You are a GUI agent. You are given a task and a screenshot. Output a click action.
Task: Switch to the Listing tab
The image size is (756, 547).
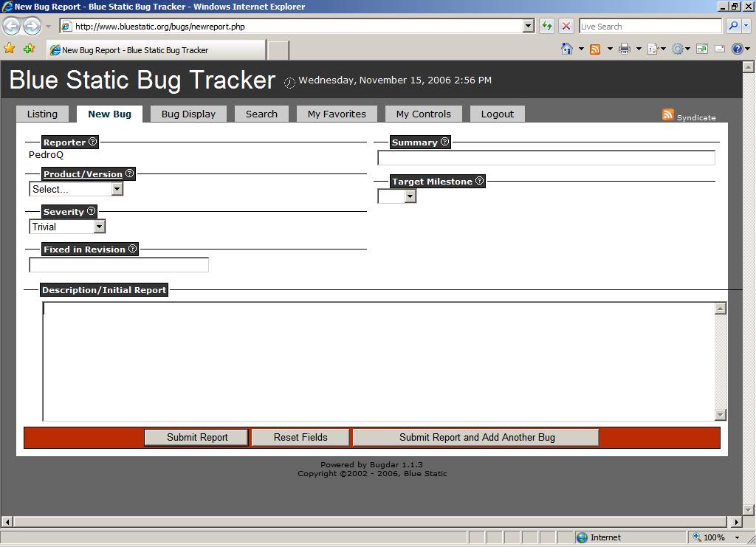pyautogui.click(x=42, y=114)
